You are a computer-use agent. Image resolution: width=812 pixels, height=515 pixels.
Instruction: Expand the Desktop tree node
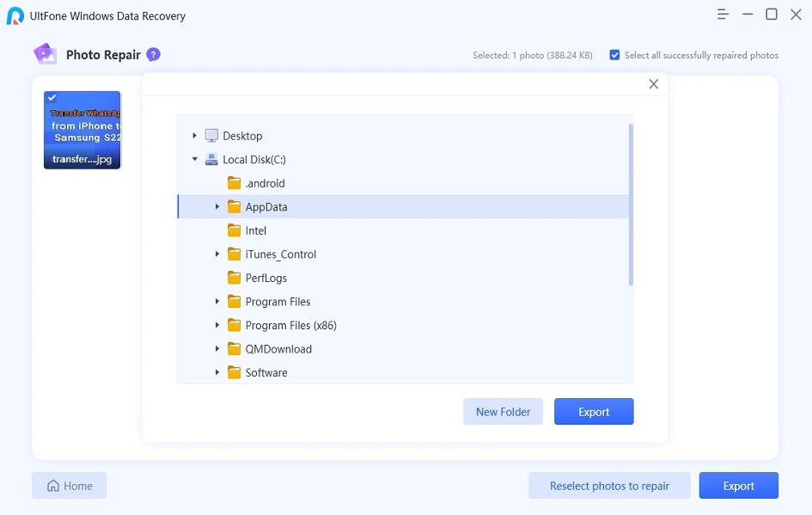pos(195,136)
